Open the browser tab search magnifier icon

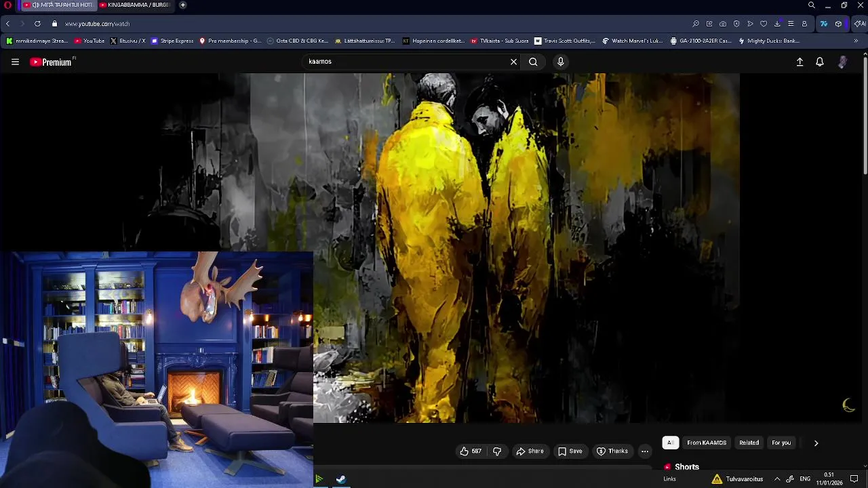(x=811, y=5)
